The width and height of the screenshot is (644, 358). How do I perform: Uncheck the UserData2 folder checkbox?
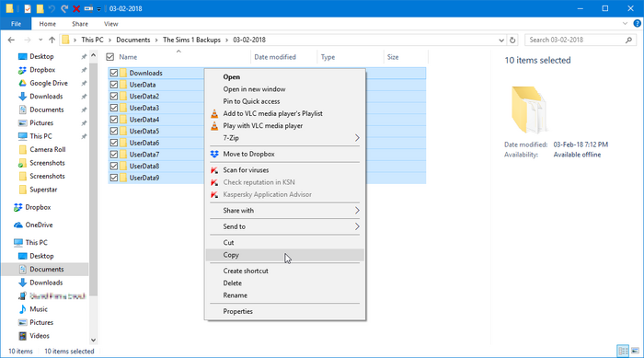(x=114, y=97)
